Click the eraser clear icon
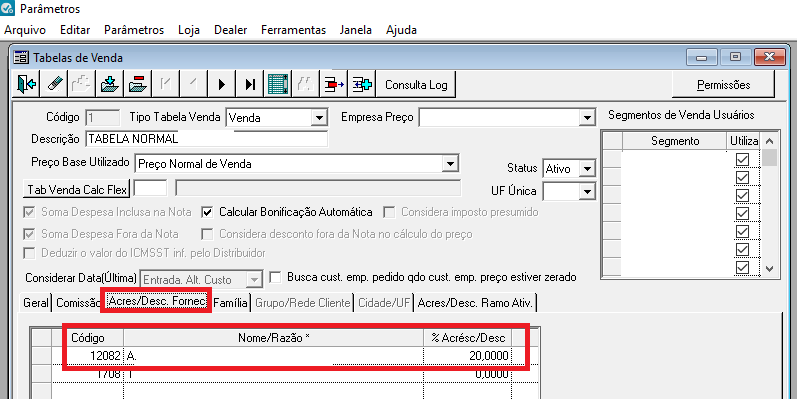Screen dimensions: 797x399 53,84
